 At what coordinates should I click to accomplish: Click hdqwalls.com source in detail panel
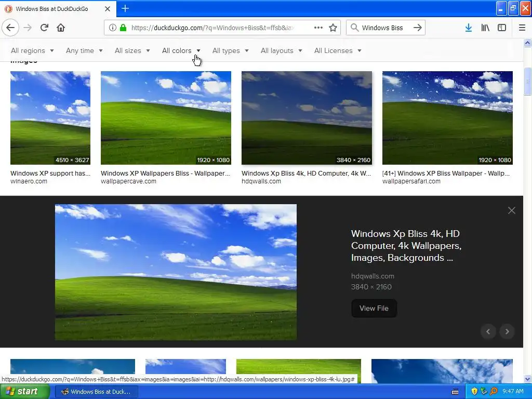pyautogui.click(x=373, y=276)
